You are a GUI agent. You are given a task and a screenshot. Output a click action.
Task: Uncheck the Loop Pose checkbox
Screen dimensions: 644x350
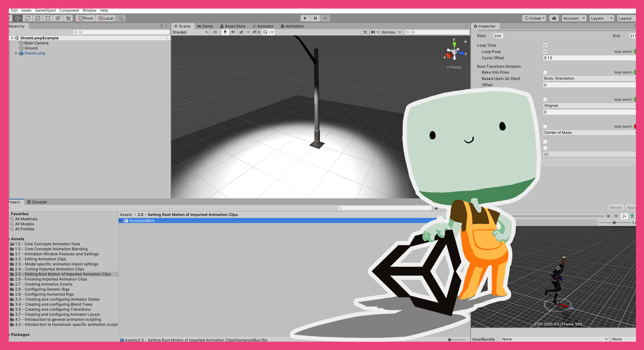(545, 52)
